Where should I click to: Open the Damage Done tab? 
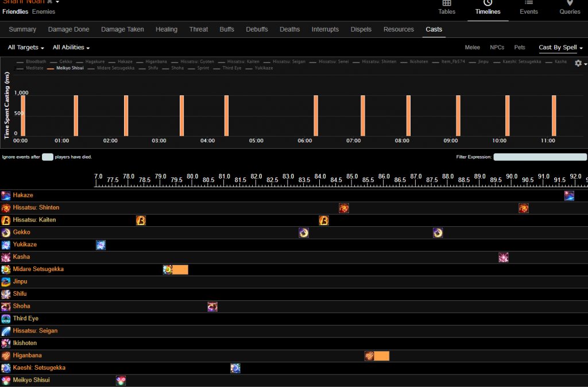pos(69,29)
